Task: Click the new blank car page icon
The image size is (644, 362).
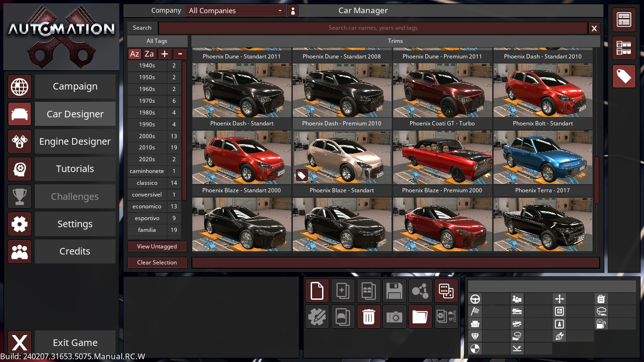Action: 317,290
